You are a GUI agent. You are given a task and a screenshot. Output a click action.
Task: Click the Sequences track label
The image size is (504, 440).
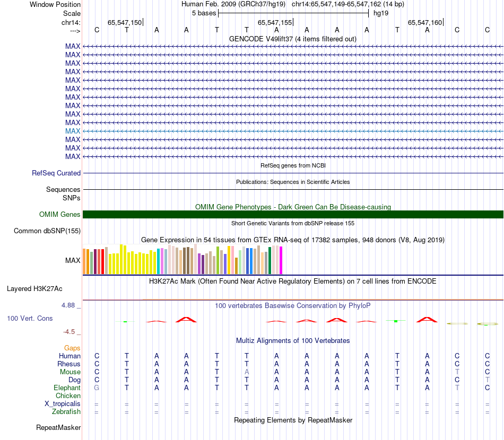[x=63, y=189]
